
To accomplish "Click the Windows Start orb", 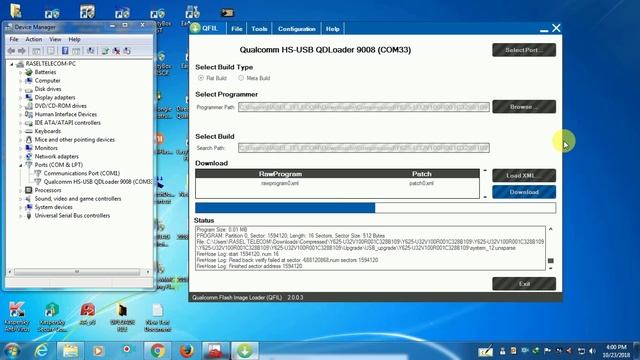I will click(12, 351).
